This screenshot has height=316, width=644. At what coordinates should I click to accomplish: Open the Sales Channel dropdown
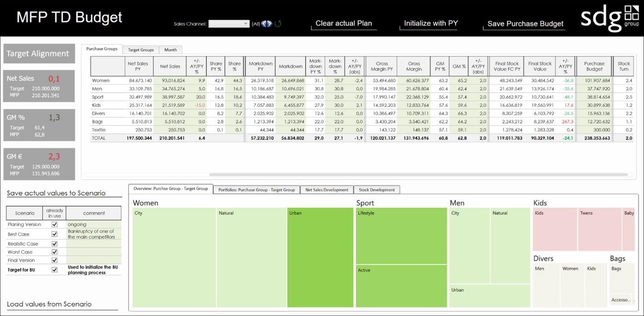tap(229, 23)
